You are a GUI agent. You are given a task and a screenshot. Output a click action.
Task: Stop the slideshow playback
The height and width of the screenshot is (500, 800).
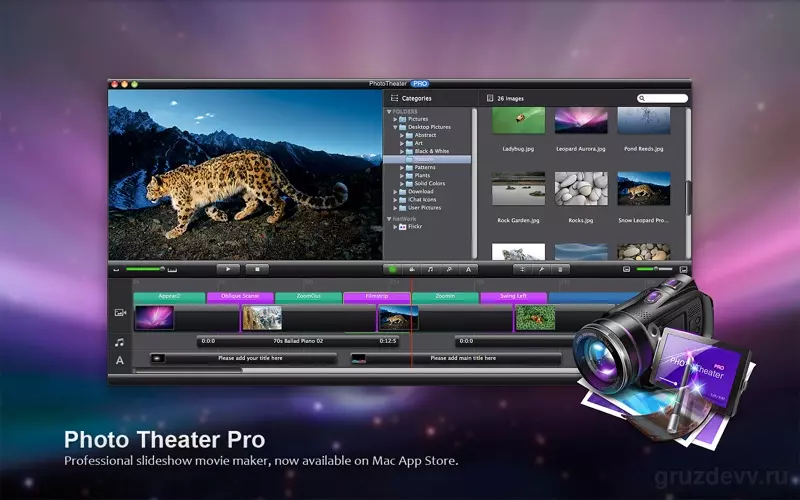pyautogui.click(x=257, y=269)
